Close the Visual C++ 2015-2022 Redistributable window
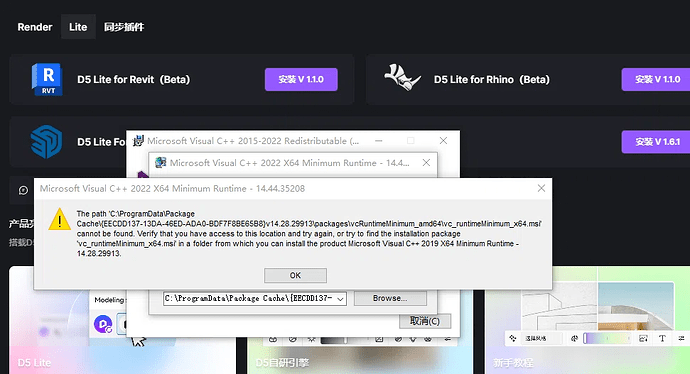The height and width of the screenshot is (374, 690). point(443,141)
